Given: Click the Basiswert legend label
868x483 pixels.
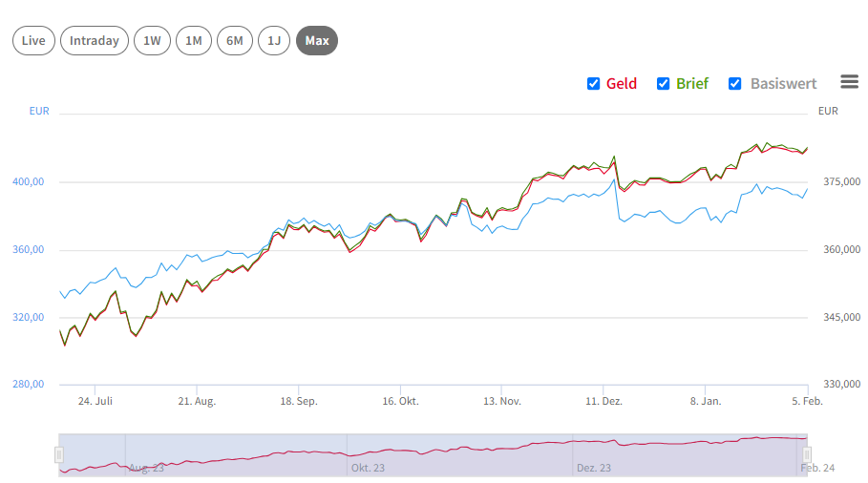Looking at the screenshot, I should 783,84.
